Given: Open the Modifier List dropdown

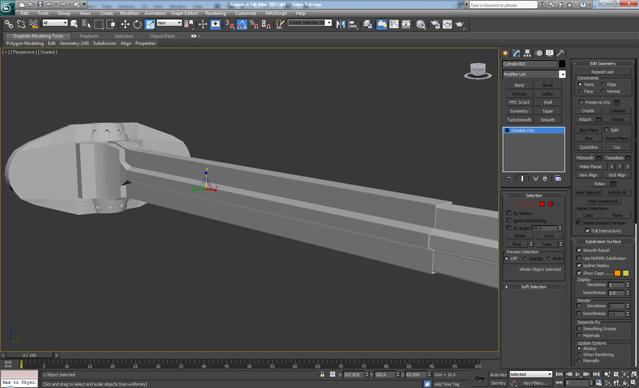Looking at the screenshot, I should [562, 74].
